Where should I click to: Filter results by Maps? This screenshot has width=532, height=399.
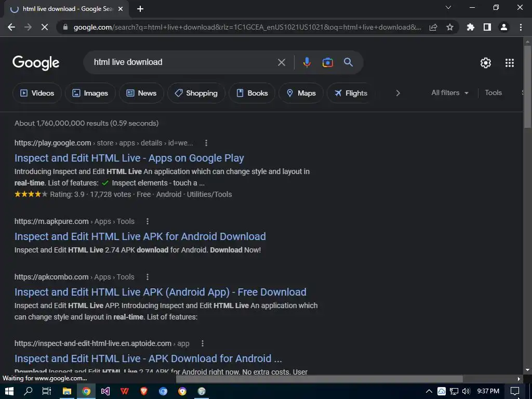[x=301, y=93]
